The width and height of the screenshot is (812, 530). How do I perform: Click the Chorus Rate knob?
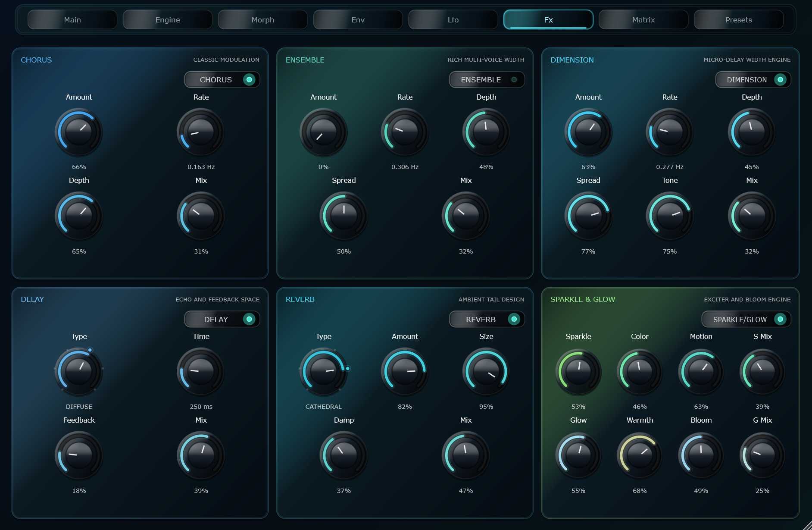click(201, 132)
